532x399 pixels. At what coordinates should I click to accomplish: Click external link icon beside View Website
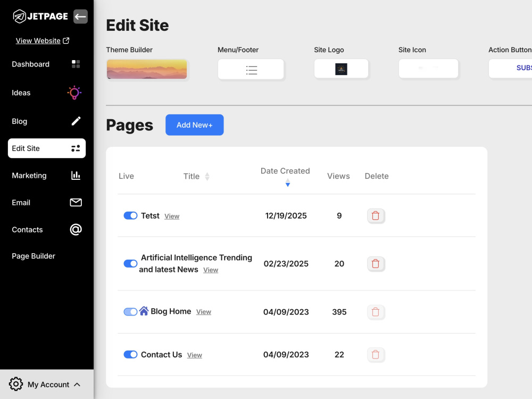[66, 41]
